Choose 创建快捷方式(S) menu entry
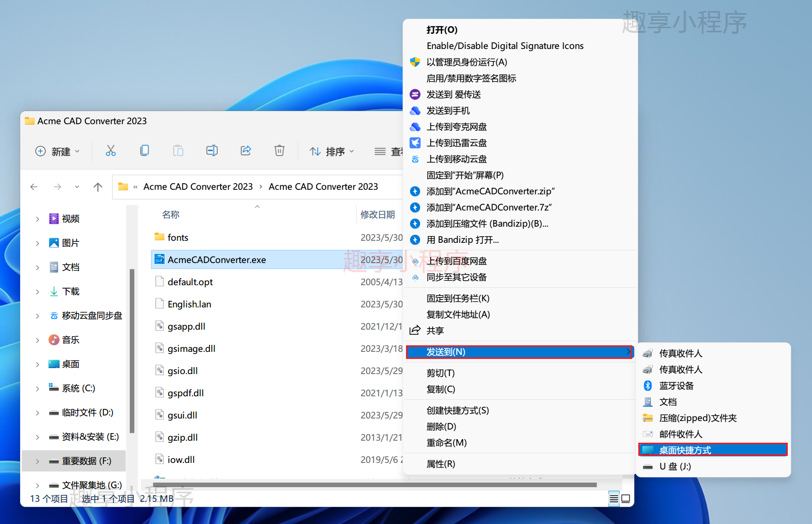This screenshot has height=524, width=812. point(520,410)
